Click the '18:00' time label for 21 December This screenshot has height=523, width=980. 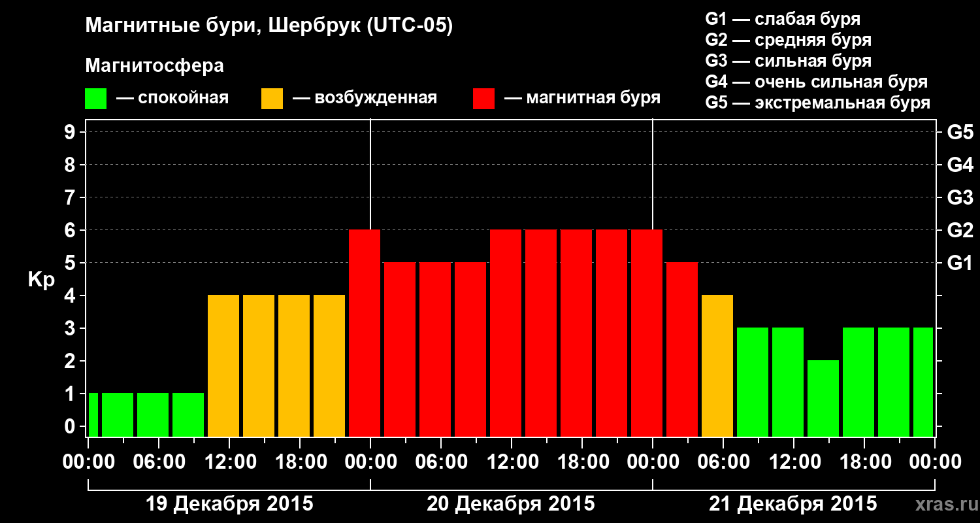[864, 462]
